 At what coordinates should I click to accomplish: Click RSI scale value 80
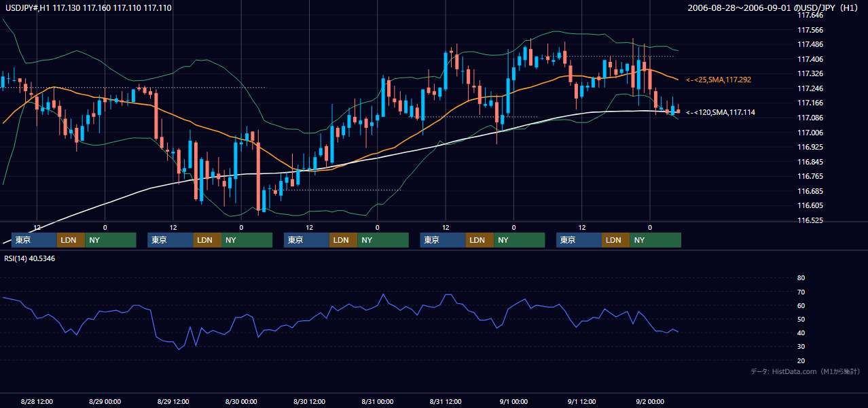(x=801, y=278)
